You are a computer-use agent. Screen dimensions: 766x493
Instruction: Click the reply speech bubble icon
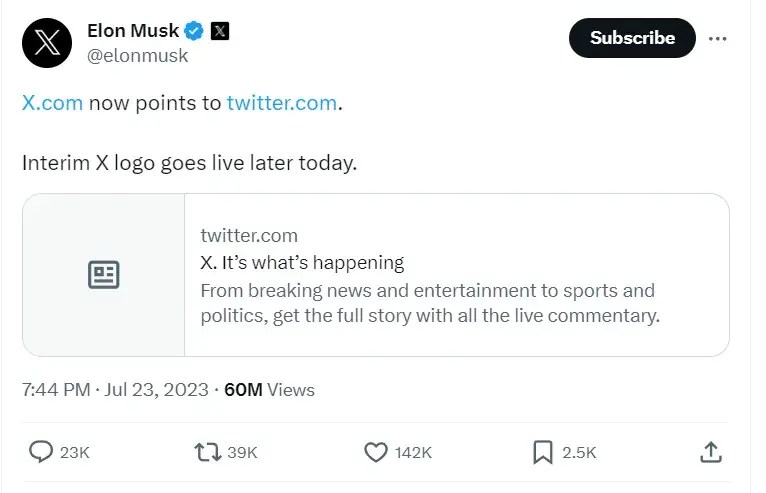coord(41,452)
